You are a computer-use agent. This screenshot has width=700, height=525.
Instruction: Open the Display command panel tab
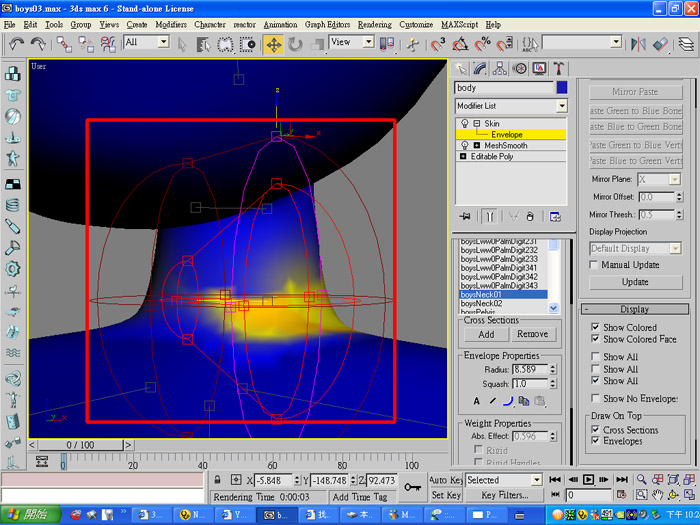[539, 68]
